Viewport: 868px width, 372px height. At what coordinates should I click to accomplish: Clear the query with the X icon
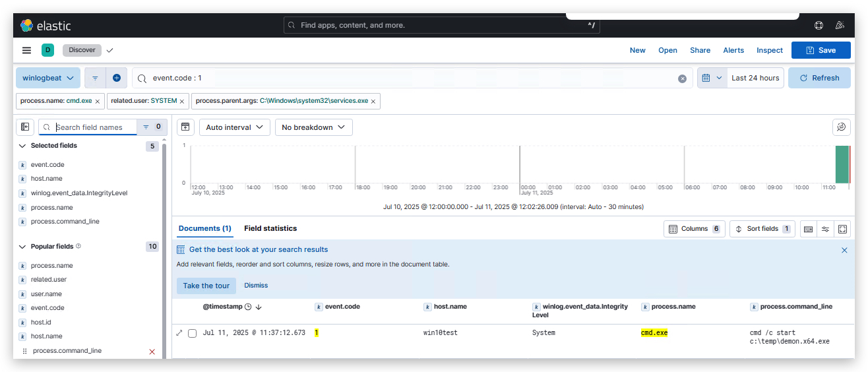(683, 78)
